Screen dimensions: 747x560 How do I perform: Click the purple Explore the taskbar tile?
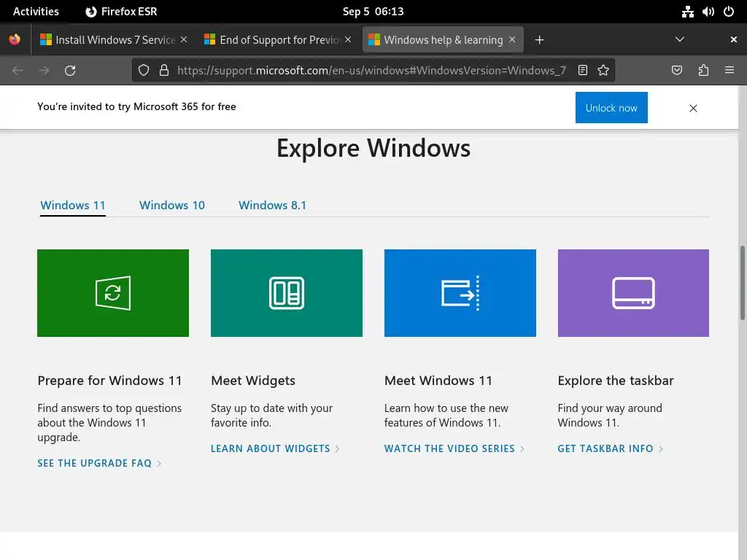[x=633, y=293]
